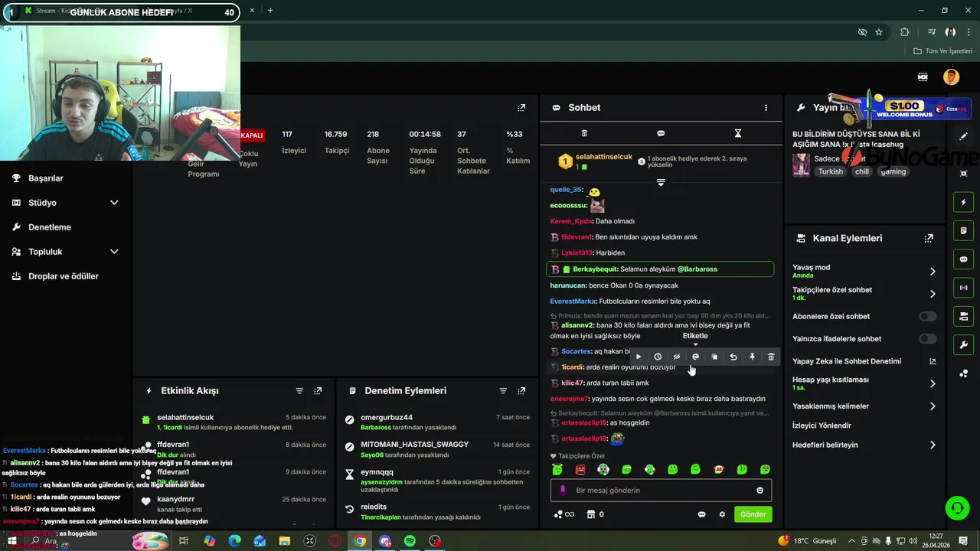Open the emoji picker in message box

pos(759,491)
